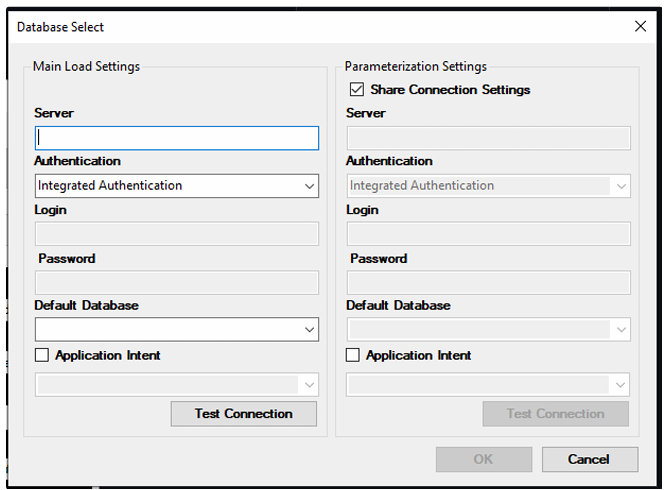This screenshot has width=665, height=490.
Task: Open Parameterization Application Intent dropdown
Action: coord(488,385)
